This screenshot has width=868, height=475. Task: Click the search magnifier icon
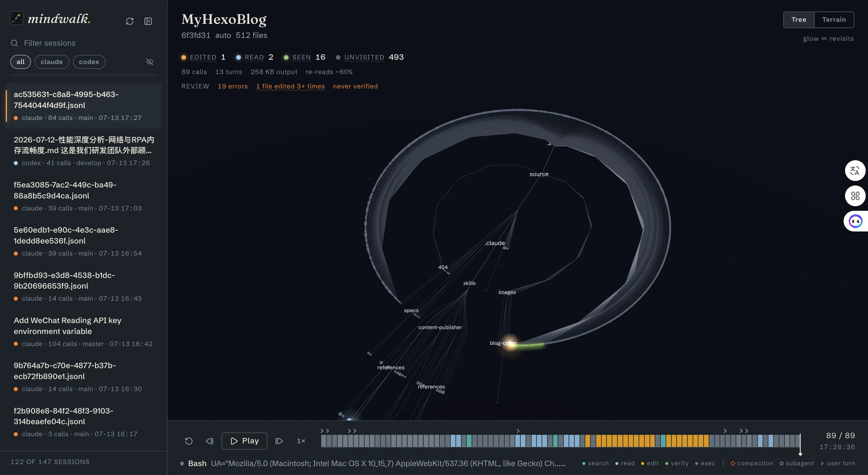point(14,43)
